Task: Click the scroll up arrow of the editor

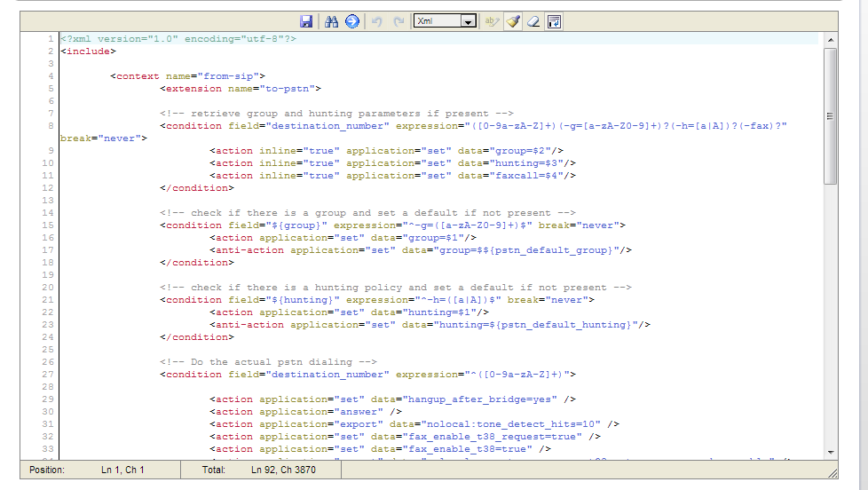Action: click(830, 40)
